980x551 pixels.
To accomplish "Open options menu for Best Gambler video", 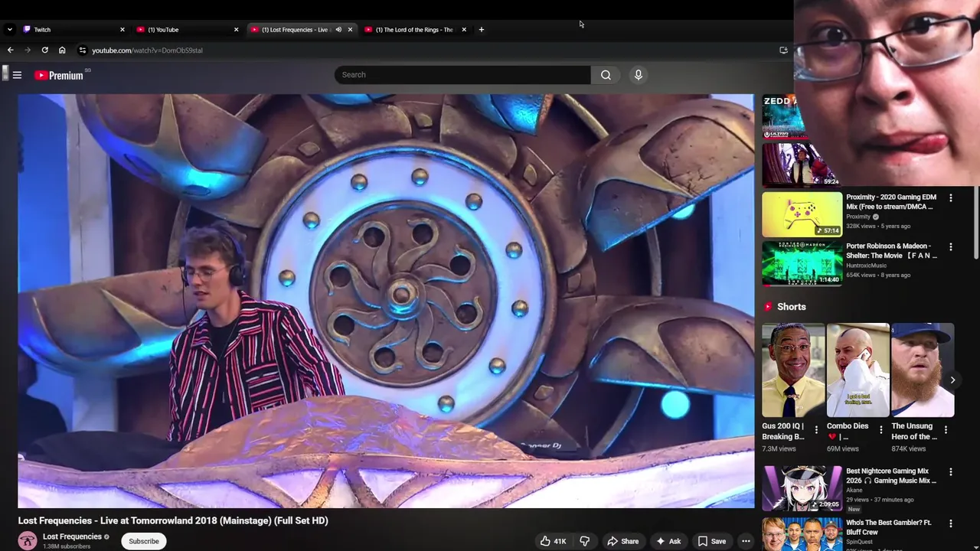I will [x=951, y=524].
